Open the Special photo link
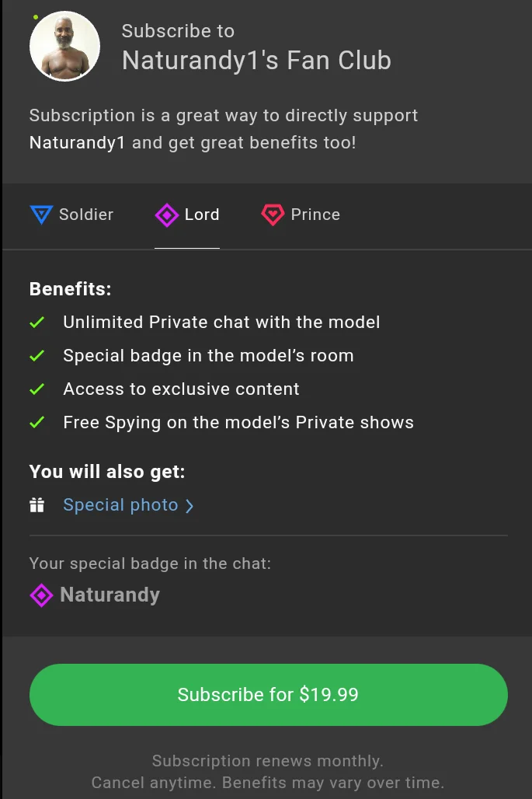The image size is (532, 799). pyautogui.click(x=120, y=505)
